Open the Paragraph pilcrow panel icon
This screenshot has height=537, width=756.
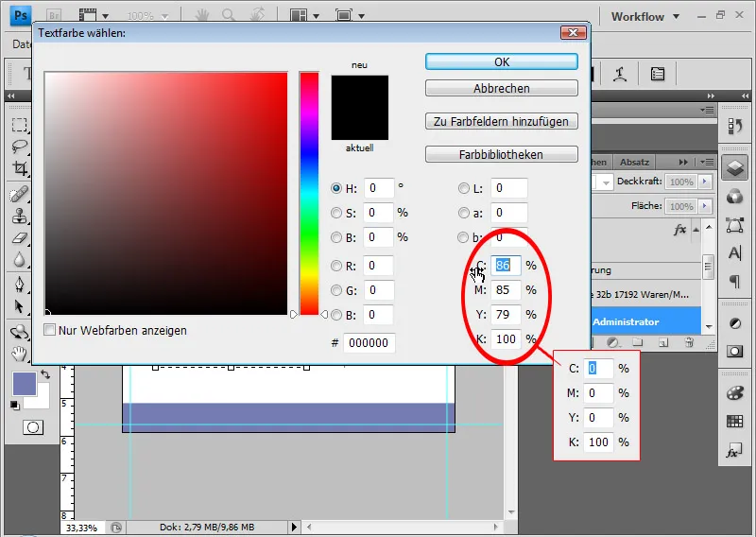point(735,281)
